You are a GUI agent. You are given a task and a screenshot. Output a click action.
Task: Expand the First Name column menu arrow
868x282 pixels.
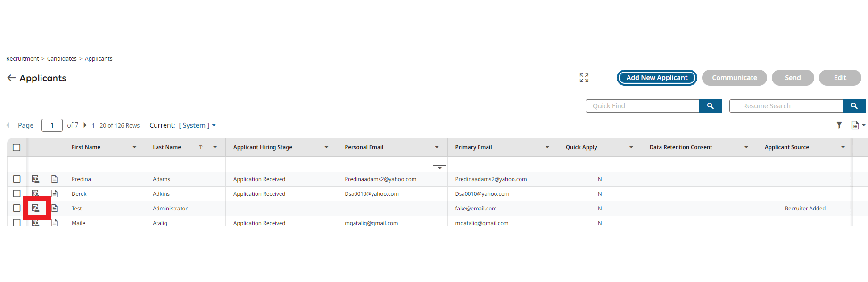point(134,147)
